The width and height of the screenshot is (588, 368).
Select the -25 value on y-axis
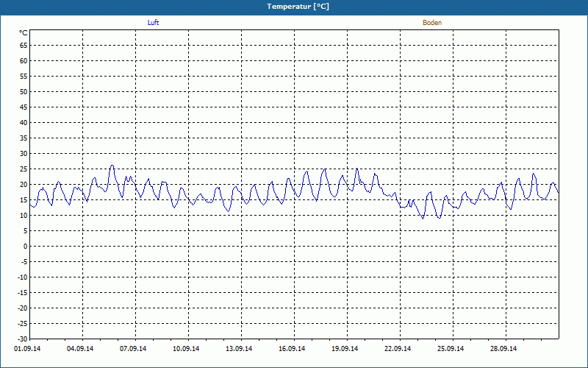(23, 324)
